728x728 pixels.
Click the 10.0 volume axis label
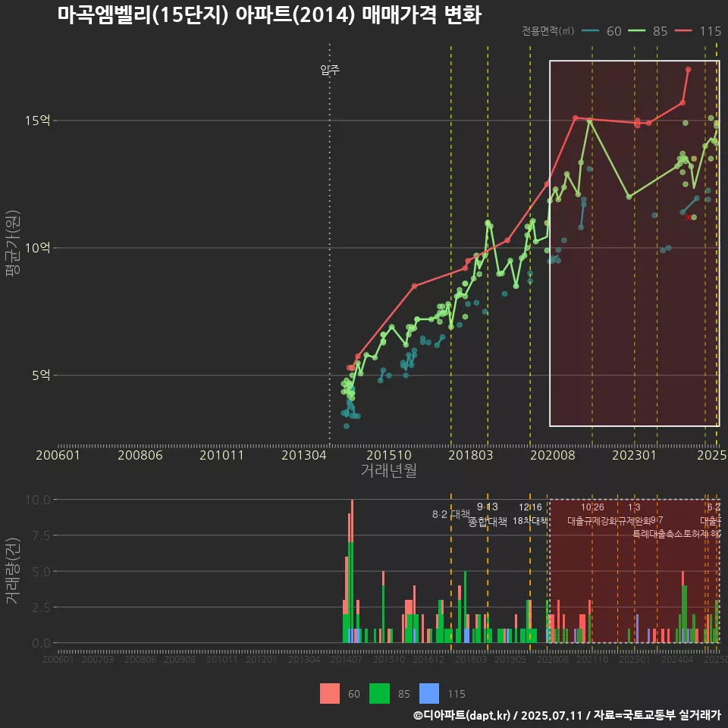pyautogui.click(x=38, y=500)
